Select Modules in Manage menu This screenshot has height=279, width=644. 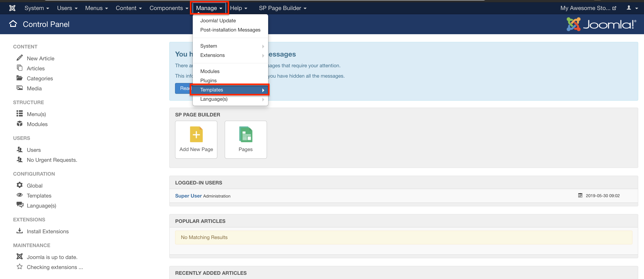click(x=230, y=71)
